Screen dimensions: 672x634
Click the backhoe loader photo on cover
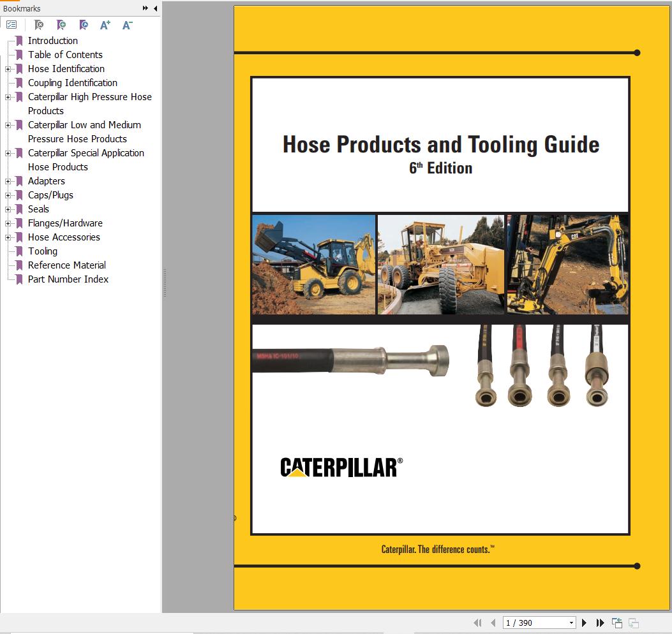(x=313, y=264)
